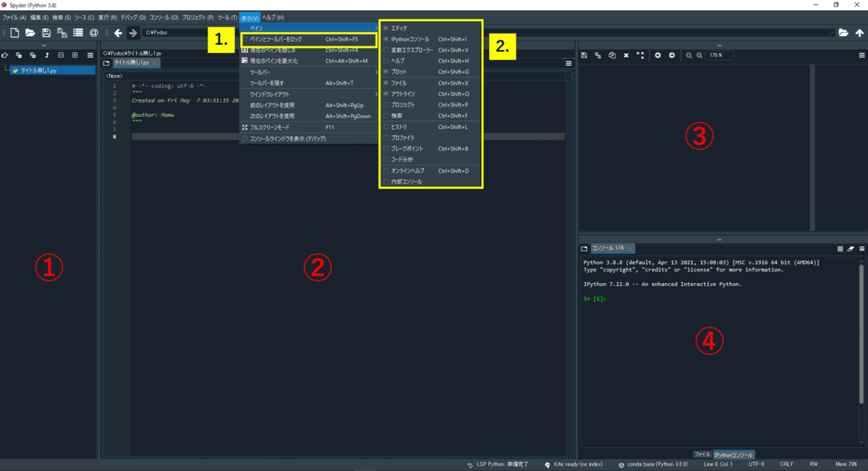This screenshot has height=471, width=868.
Task: Switch to the タイトル無し1.py editor tab
Action: click(136, 63)
